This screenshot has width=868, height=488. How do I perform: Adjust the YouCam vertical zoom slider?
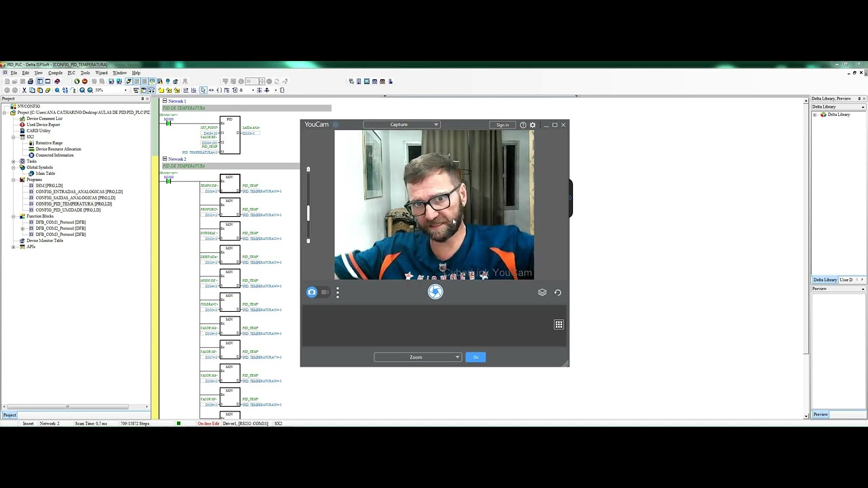308,213
